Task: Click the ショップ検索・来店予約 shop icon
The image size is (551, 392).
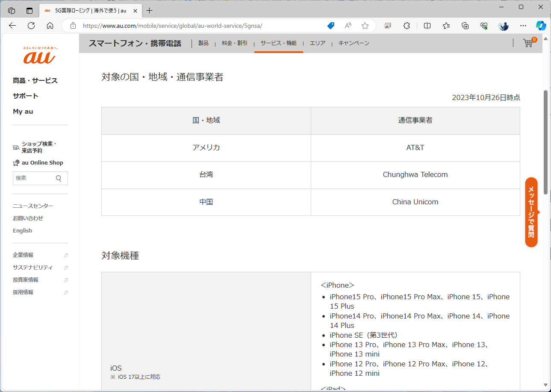Action: tap(16, 147)
